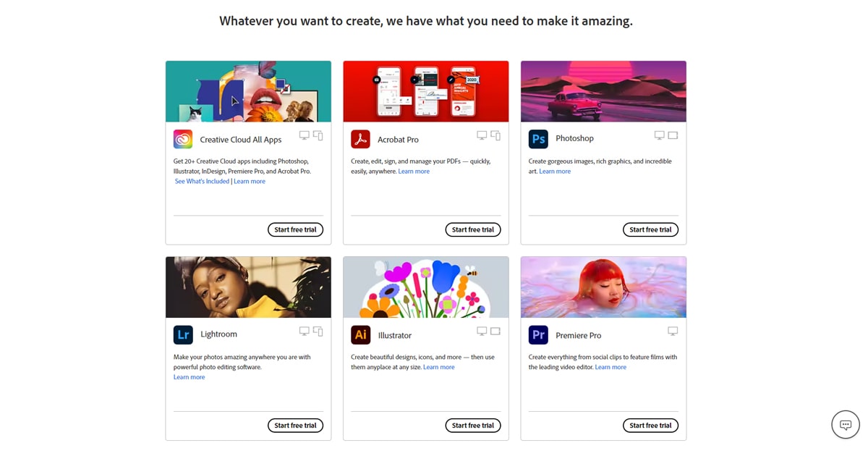Open the chat support bubble icon
The width and height of the screenshot is (868, 456).
846,425
